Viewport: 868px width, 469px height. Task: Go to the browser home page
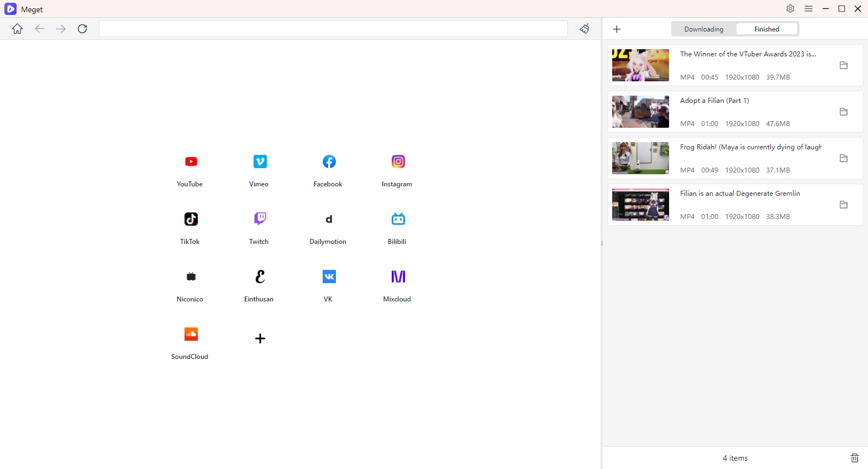coord(18,29)
